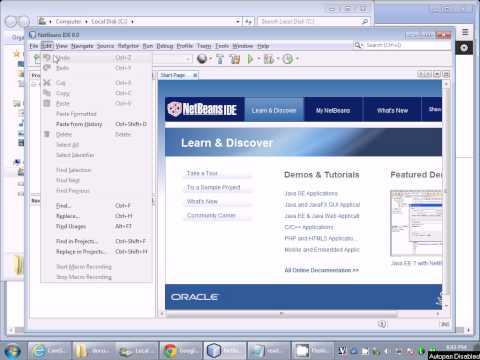Open the Run Project dropdown arrow
This screenshot has width=480, height=360.
pos(258,59)
